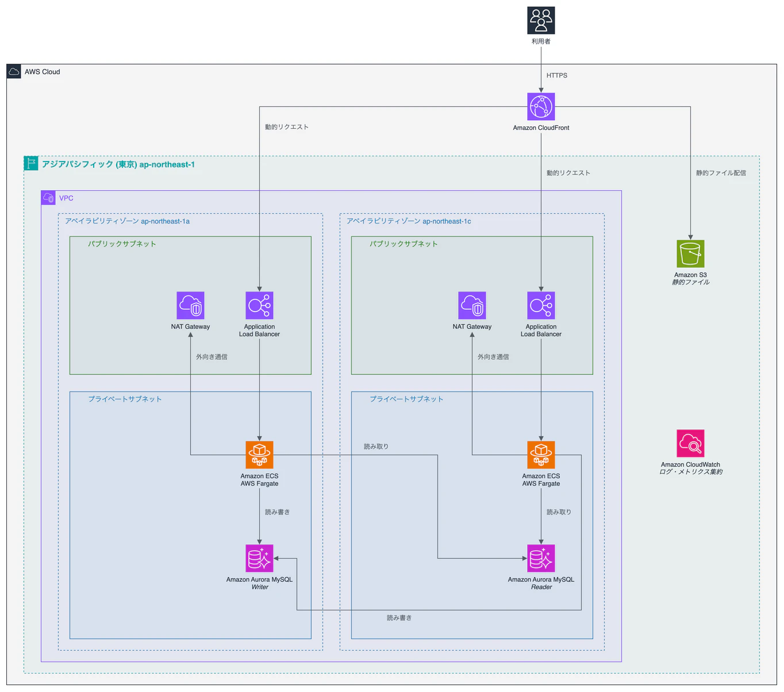Click ECS Fargate icon in ap-northeast-1c

541,455
